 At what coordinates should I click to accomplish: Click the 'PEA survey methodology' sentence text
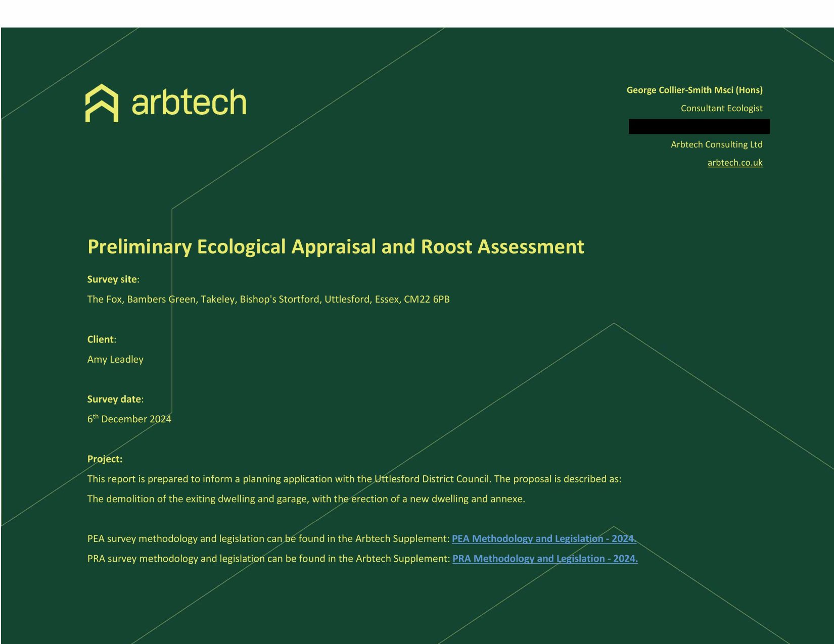click(268, 538)
